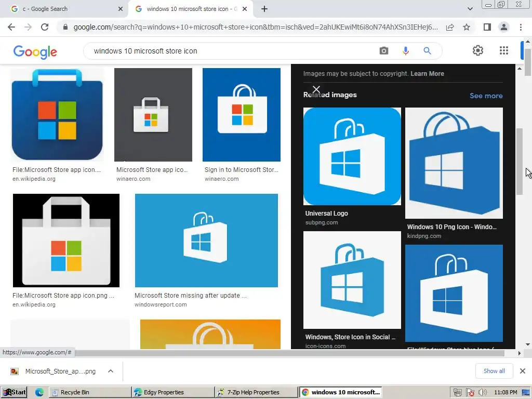Toggle the browser side panel
The width and height of the screenshot is (532, 399).
487,27
